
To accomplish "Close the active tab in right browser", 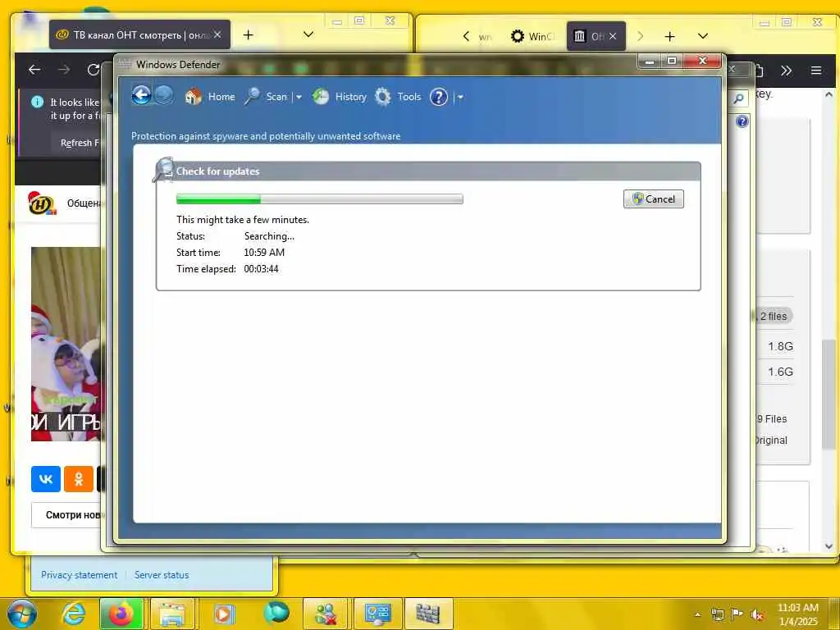I will point(613,36).
